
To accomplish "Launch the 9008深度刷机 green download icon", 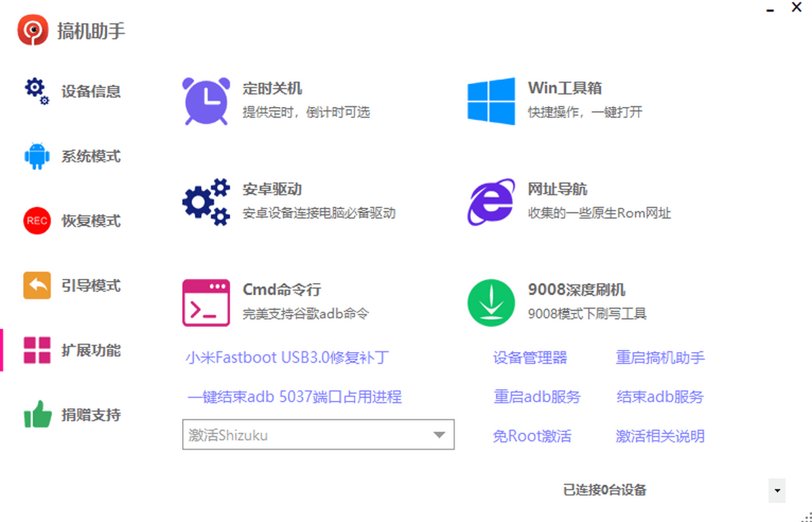I will coord(490,301).
